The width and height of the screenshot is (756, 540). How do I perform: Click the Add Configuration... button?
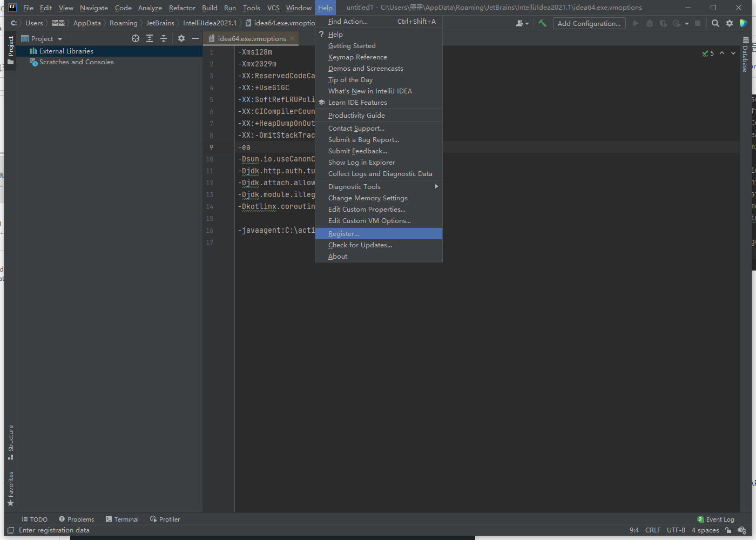click(x=589, y=23)
